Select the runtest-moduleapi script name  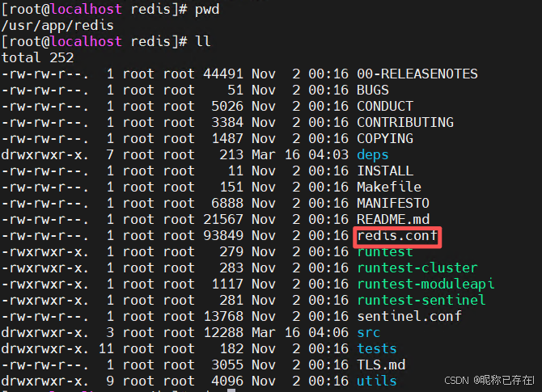tap(426, 285)
